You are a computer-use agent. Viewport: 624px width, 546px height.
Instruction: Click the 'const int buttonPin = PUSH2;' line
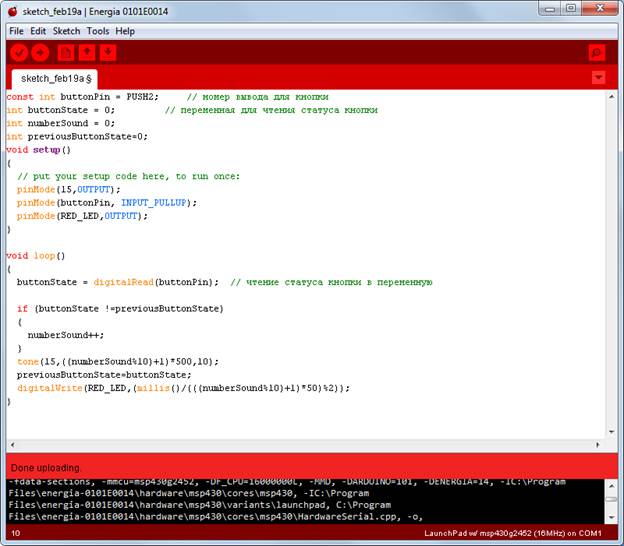click(82, 97)
